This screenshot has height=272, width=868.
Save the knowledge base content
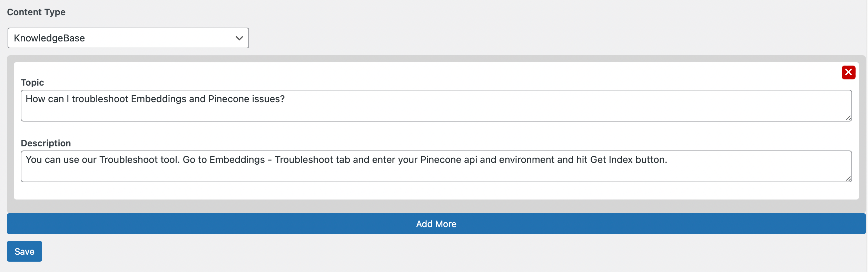tap(24, 251)
